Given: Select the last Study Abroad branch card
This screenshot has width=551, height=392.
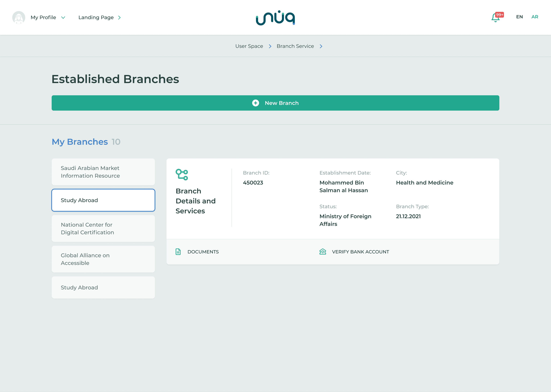Looking at the screenshot, I should 103,287.
